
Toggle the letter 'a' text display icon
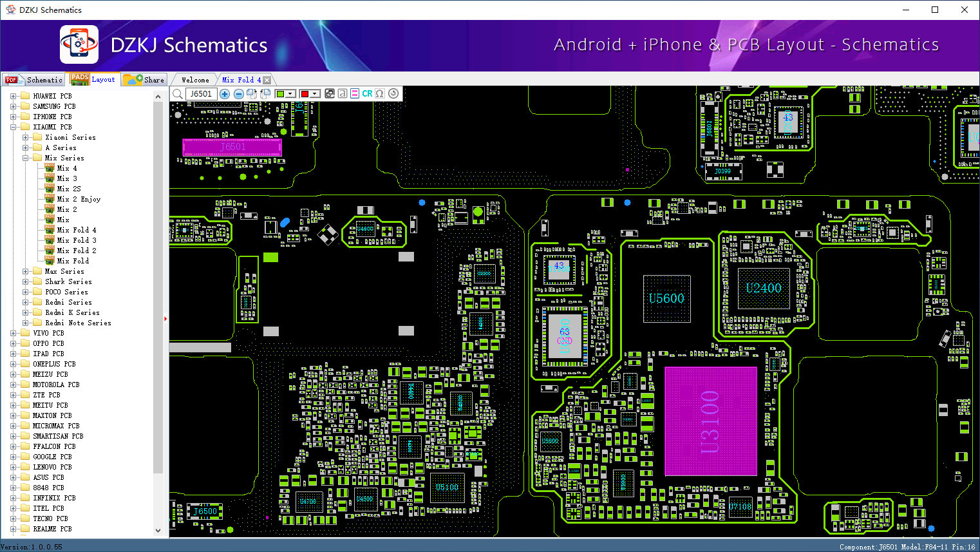coord(342,93)
